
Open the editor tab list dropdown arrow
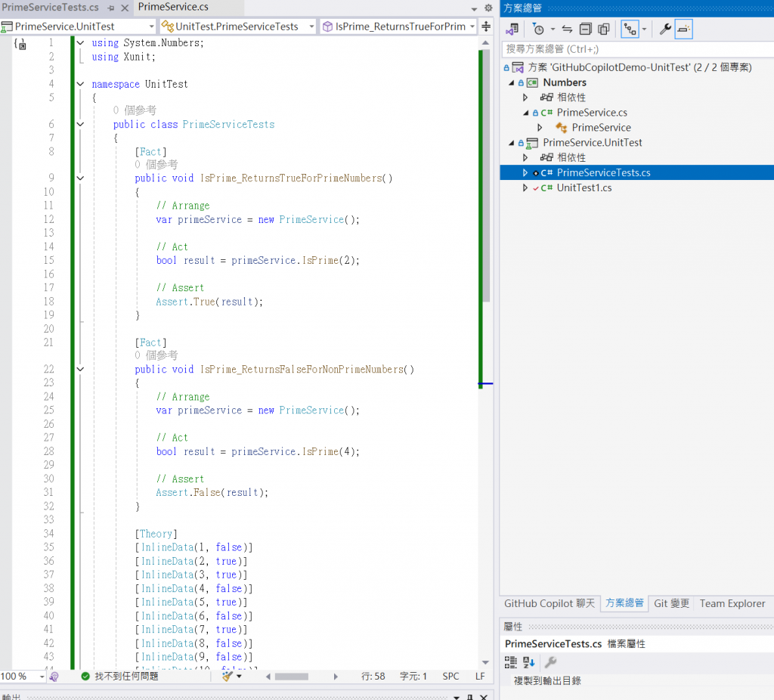pos(475,8)
